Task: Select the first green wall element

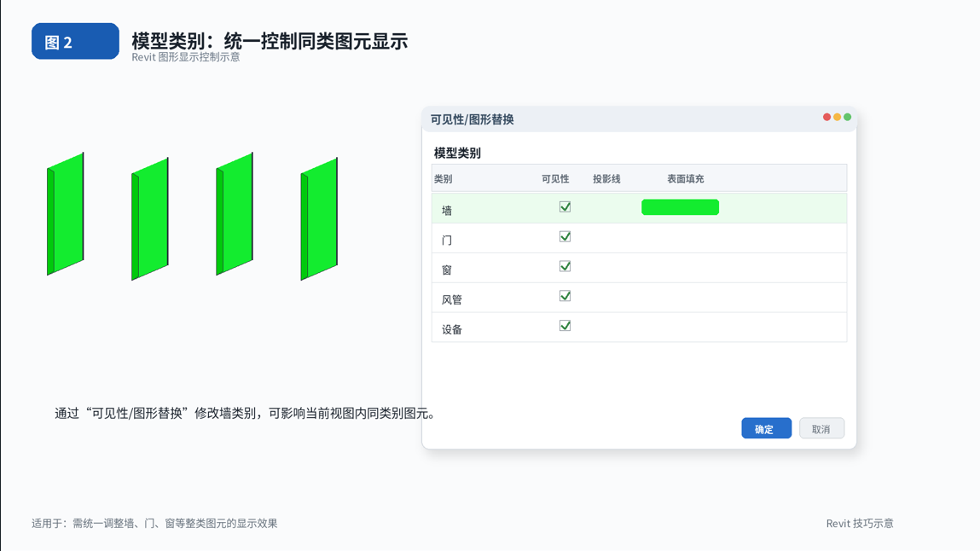Action: [x=66, y=213]
